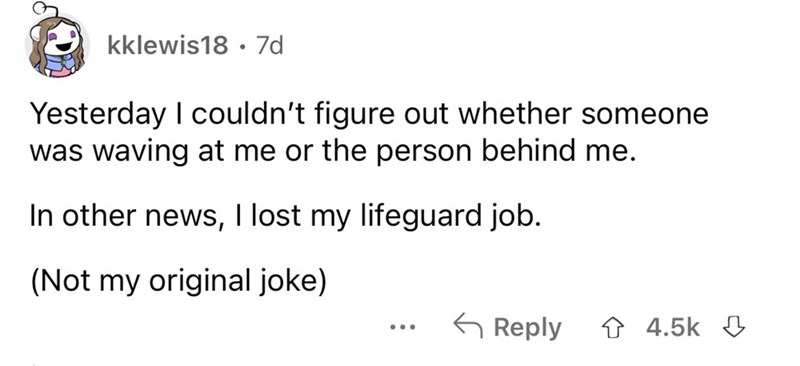The height and width of the screenshot is (366, 800).
Task: Open kklewis18's snoo avatar
Action: (55, 46)
